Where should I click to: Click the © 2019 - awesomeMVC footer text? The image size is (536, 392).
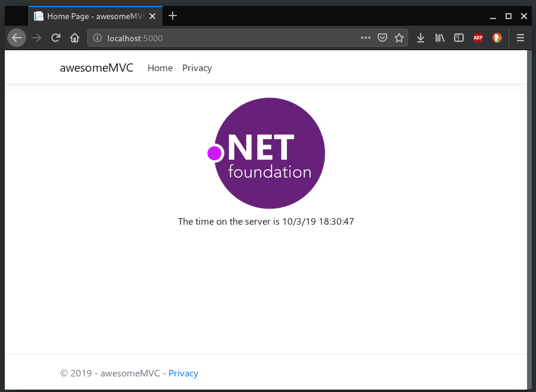[110, 373]
